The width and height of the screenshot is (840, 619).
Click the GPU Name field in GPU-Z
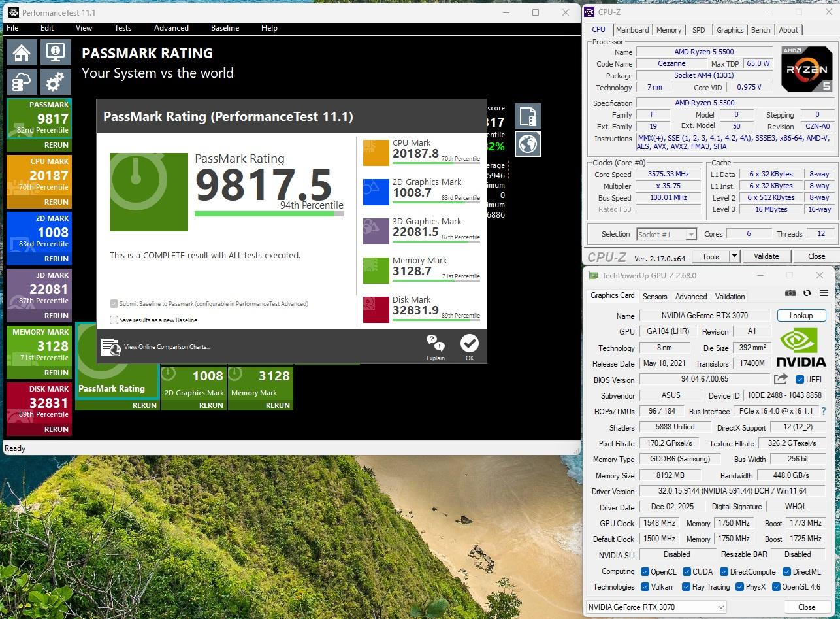(x=705, y=316)
